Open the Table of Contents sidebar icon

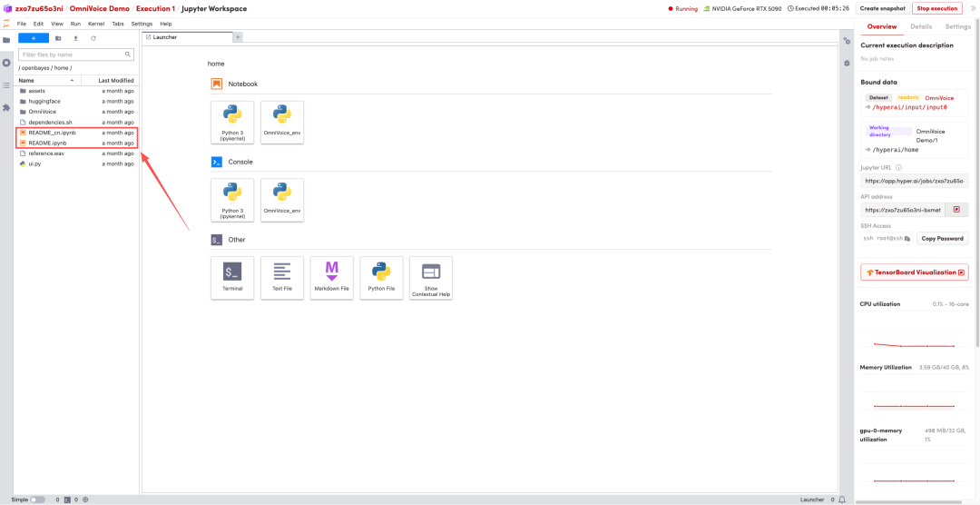point(6,85)
